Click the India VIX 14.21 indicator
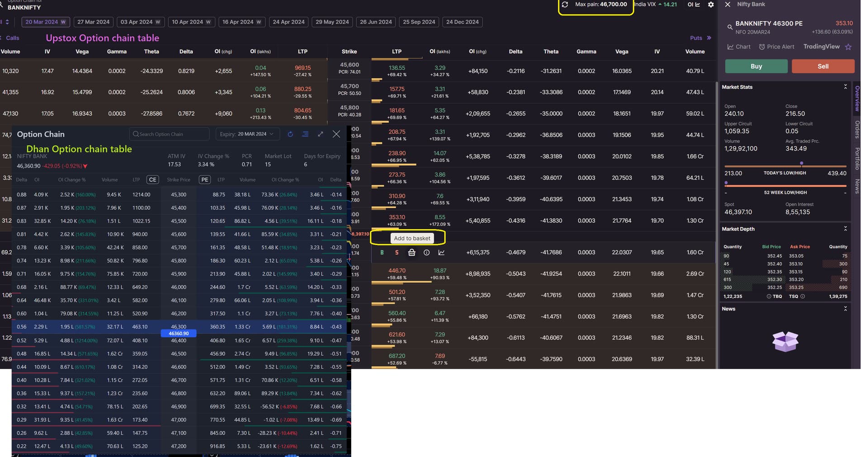This screenshot has width=868, height=457. [655, 5]
